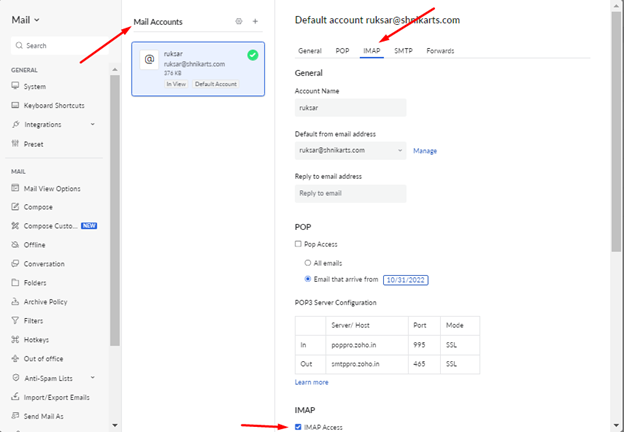
Task: Click the Compose pencil icon
Action: [x=15, y=206]
